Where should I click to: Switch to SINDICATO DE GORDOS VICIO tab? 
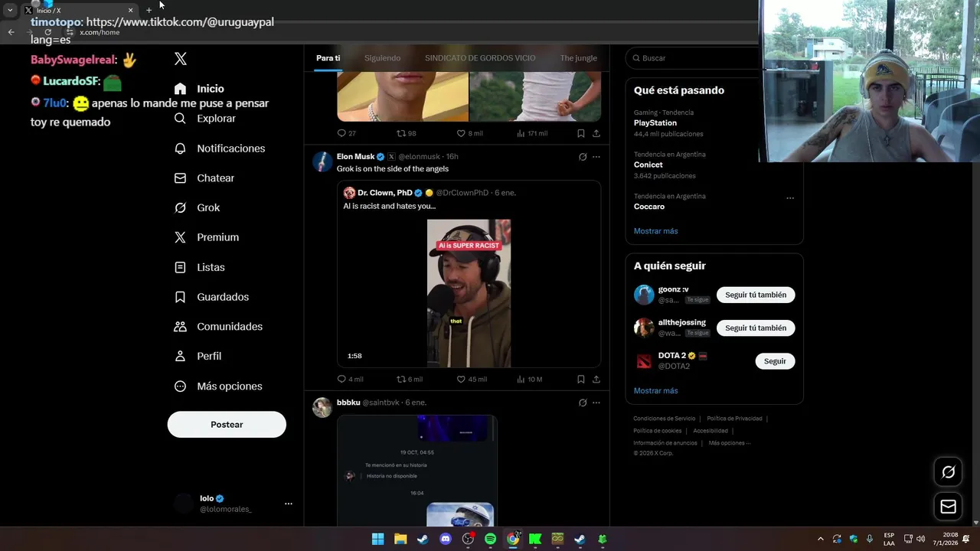[x=480, y=58]
